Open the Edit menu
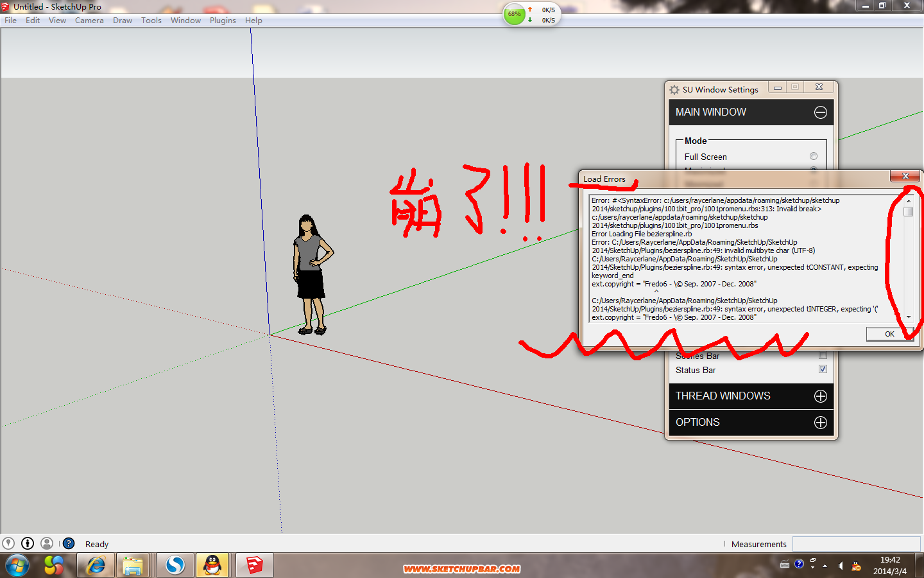Image resolution: width=924 pixels, height=578 pixels. click(33, 21)
